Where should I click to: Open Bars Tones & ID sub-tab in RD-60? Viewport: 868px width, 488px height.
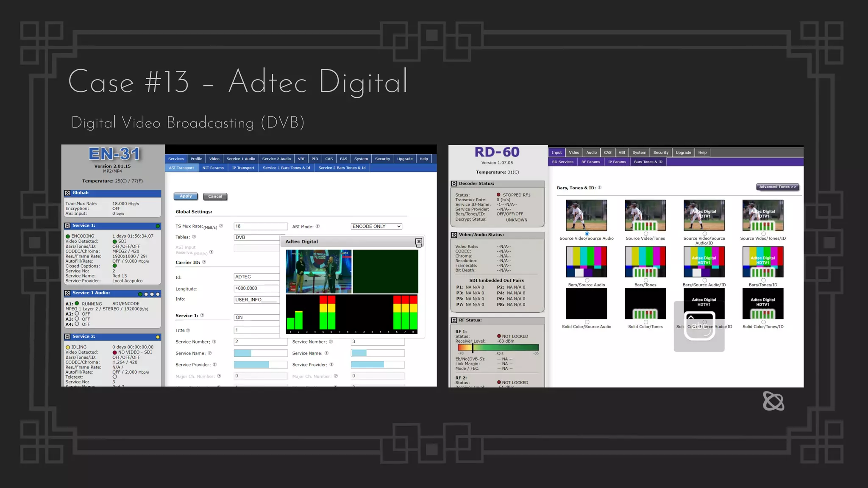[x=648, y=162]
